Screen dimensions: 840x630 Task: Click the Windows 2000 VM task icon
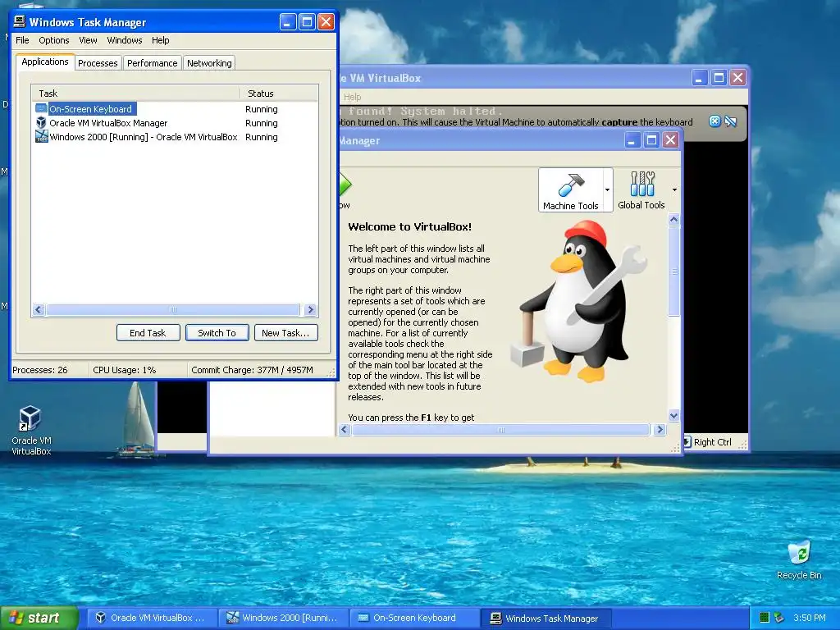tap(41, 137)
